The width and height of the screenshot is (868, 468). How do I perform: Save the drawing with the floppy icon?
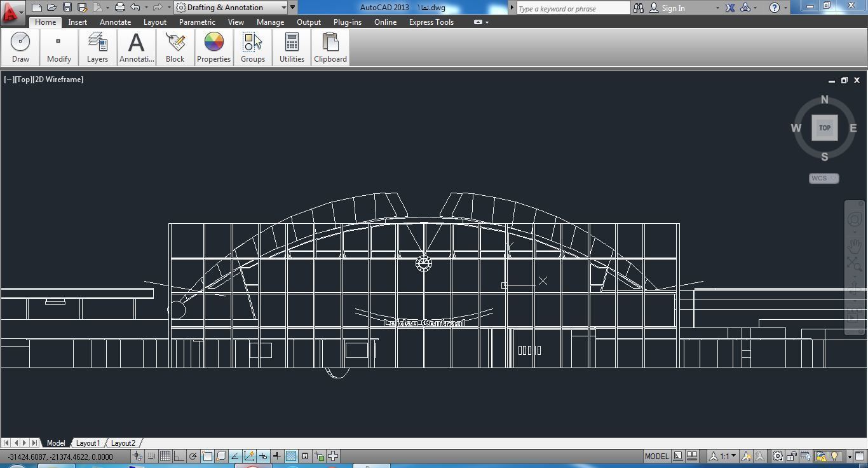point(67,8)
